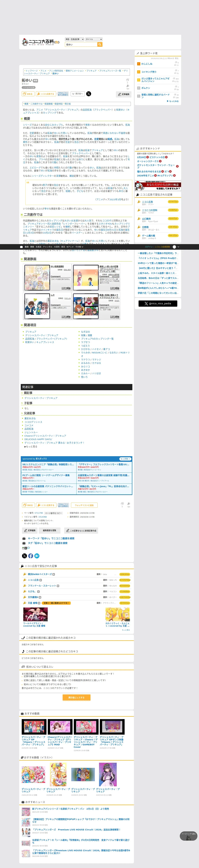199x868 pixels.
Task: Click the Nico Nico Pedia logo
Action: coord(40,42)
